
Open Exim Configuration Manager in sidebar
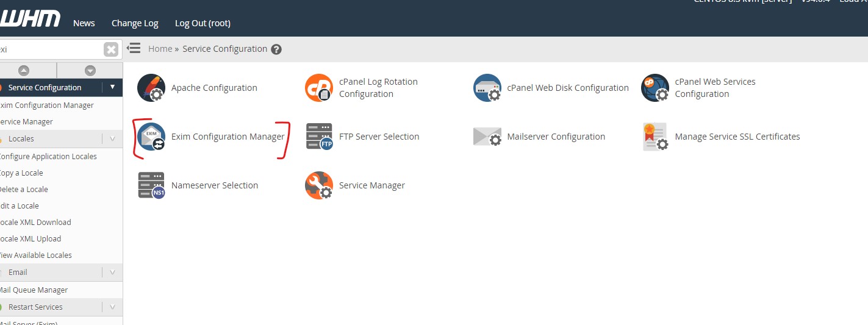coord(47,105)
